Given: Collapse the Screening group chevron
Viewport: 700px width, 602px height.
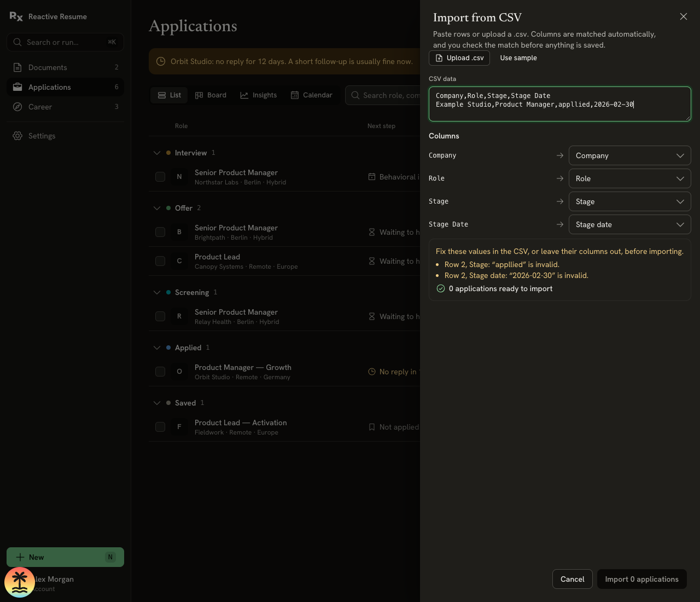Looking at the screenshot, I should pyautogui.click(x=157, y=292).
